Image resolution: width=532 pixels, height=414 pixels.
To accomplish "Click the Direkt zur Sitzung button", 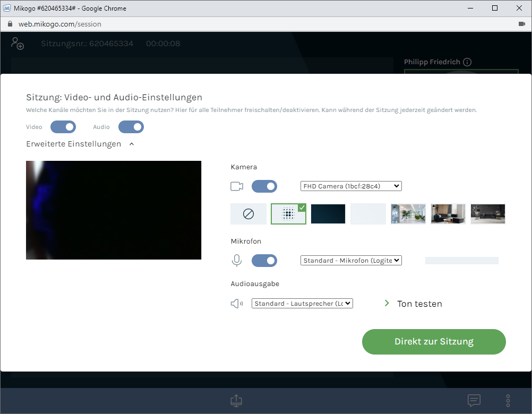I will pos(434,342).
